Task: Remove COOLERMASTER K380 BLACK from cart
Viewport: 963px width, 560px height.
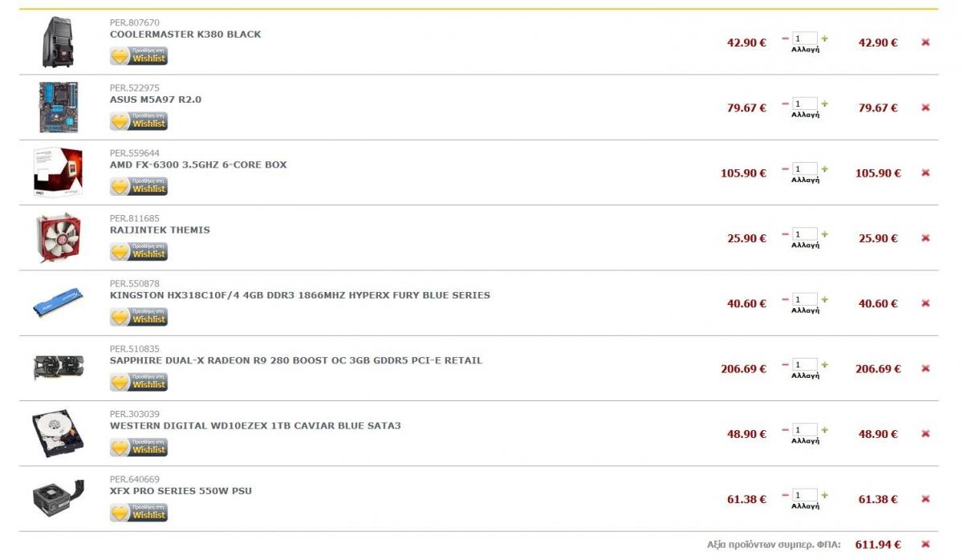Action: pyautogui.click(x=925, y=43)
